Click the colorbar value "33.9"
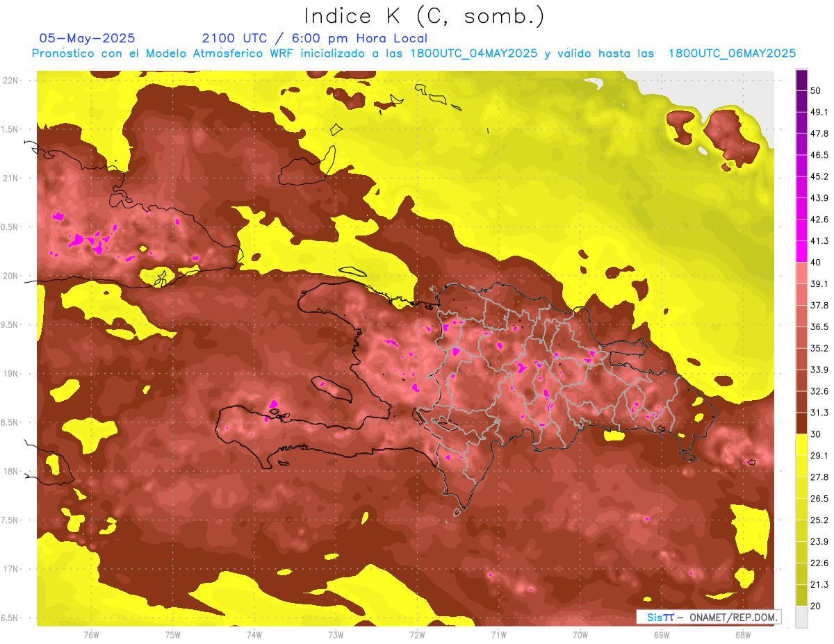This screenshot has width=834, height=644. (x=819, y=370)
